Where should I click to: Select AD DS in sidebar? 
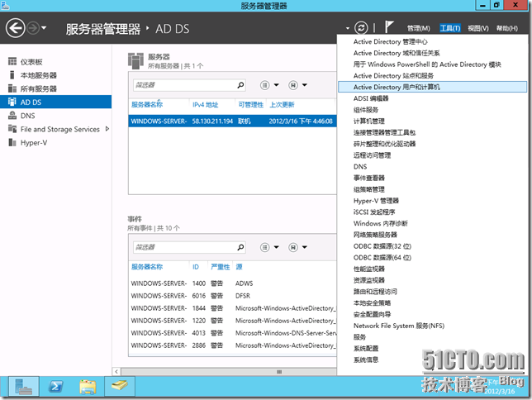pos(55,102)
